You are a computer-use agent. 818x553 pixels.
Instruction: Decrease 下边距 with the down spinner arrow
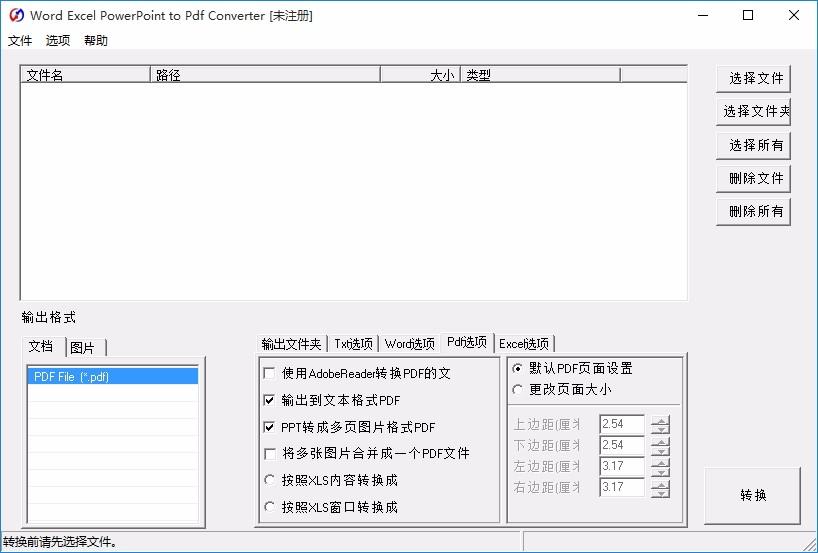(x=660, y=450)
